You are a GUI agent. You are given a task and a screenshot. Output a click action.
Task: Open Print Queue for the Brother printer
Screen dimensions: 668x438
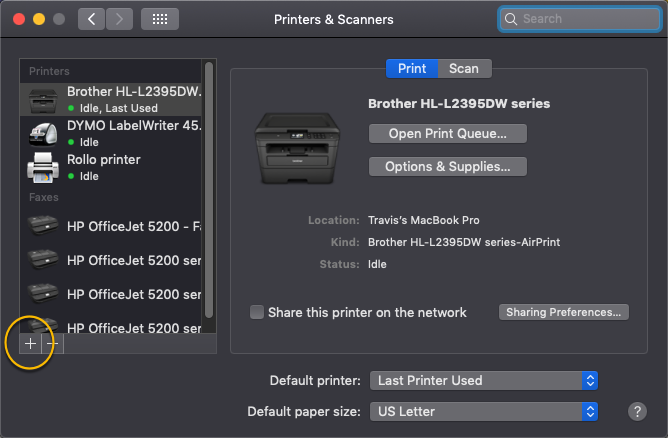coord(448,134)
